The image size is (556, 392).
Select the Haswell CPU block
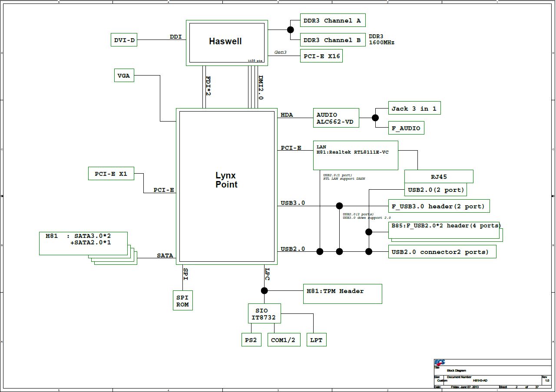[227, 43]
